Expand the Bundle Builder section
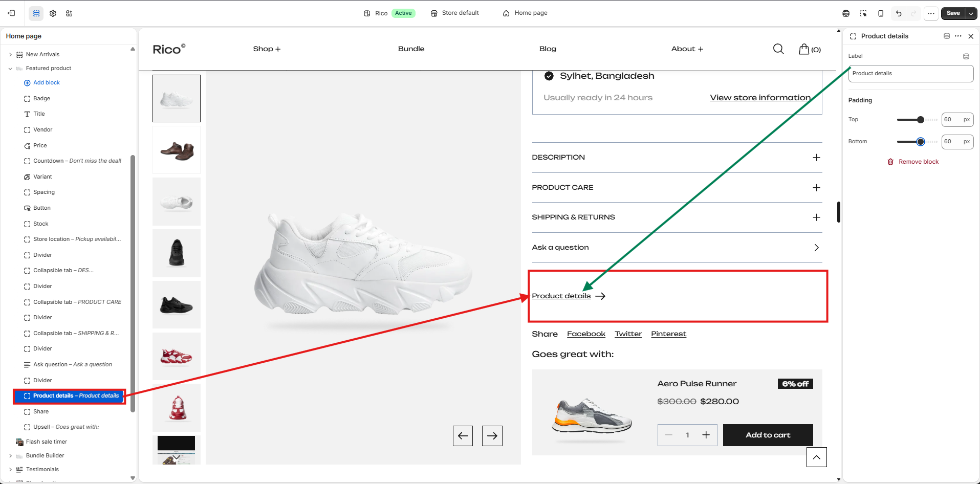 click(x=10, y=456)
